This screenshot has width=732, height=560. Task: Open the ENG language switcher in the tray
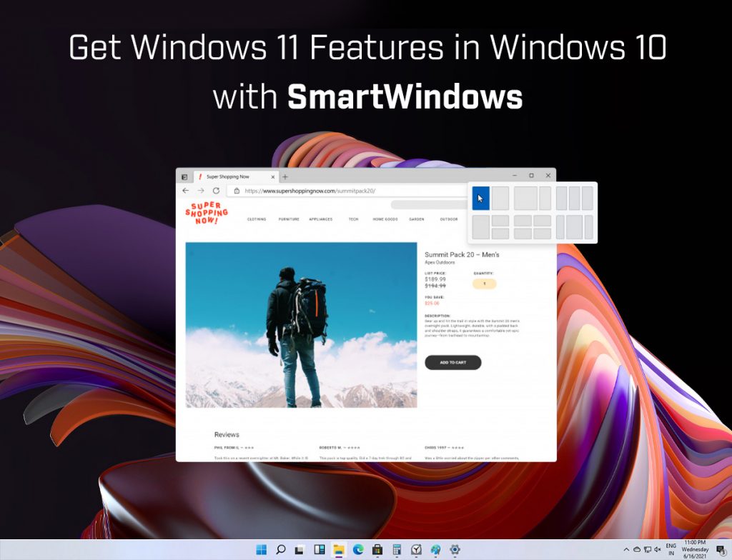[671, 548]
